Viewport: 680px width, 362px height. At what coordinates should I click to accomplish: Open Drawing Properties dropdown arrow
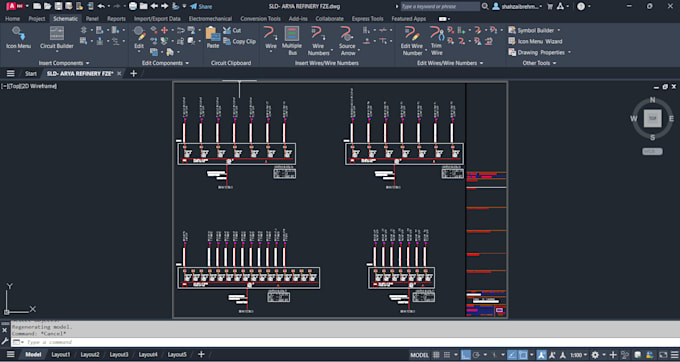(569, 52)
